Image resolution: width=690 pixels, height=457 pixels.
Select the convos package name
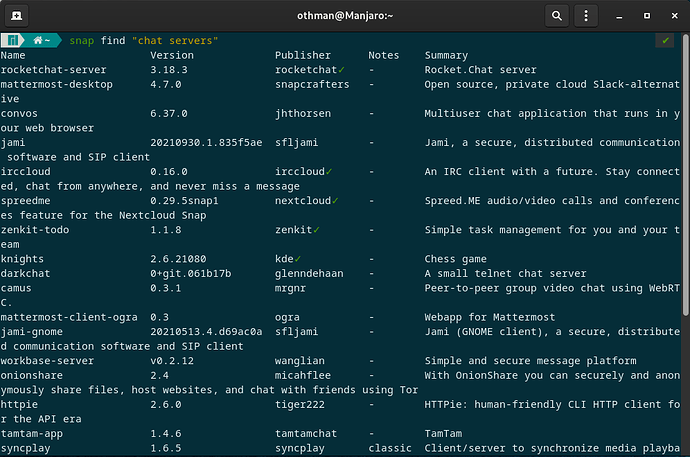coord(19,113)
